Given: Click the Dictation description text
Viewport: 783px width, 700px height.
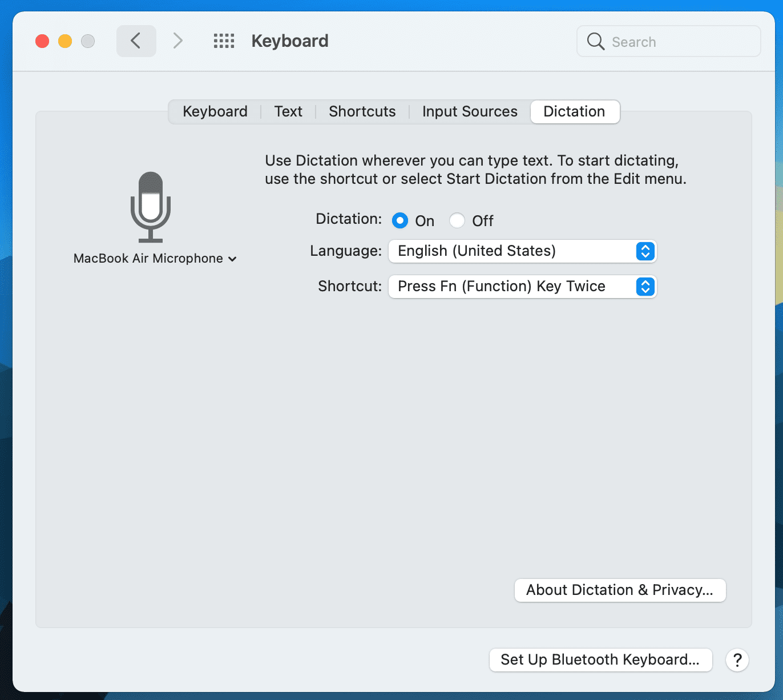Looking at the screenshot, I should tap(475, 170).
